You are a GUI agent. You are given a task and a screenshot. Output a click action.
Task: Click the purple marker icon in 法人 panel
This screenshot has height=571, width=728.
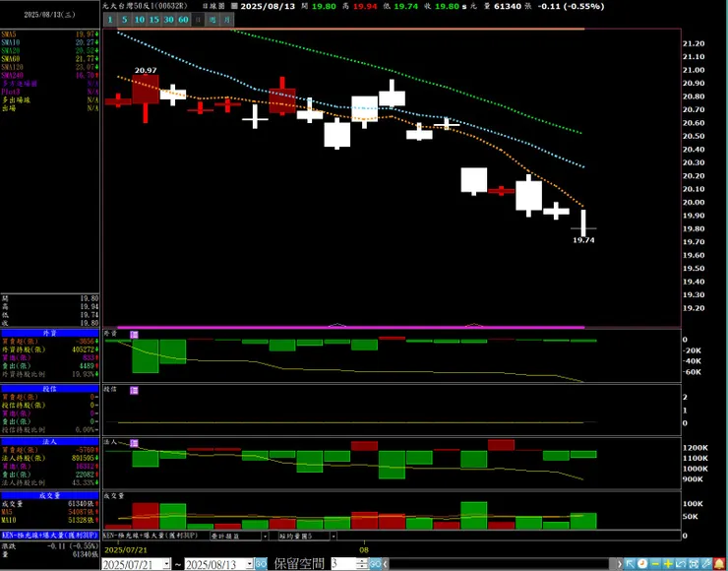pyautogui.click(x=134, y=443)
